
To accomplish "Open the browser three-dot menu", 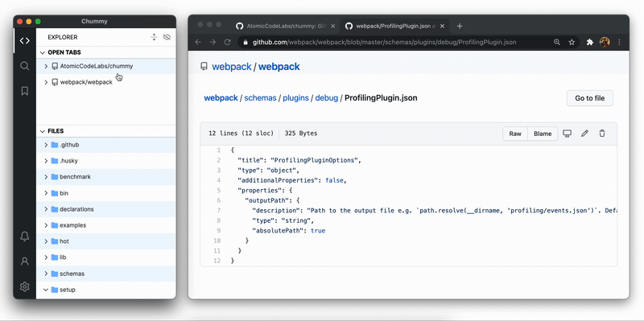I will [619, 43].
